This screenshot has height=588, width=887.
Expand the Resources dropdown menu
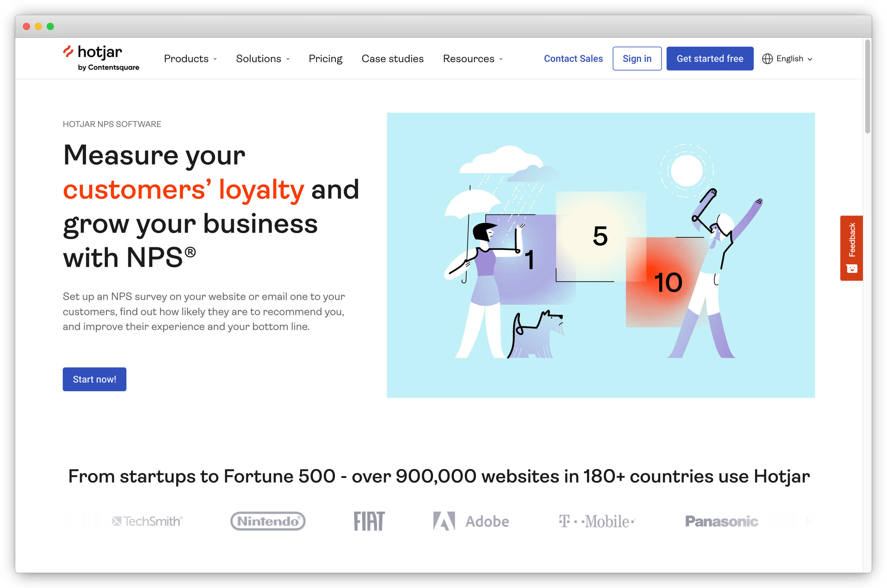pyautogui.click(x=472, y=58)
